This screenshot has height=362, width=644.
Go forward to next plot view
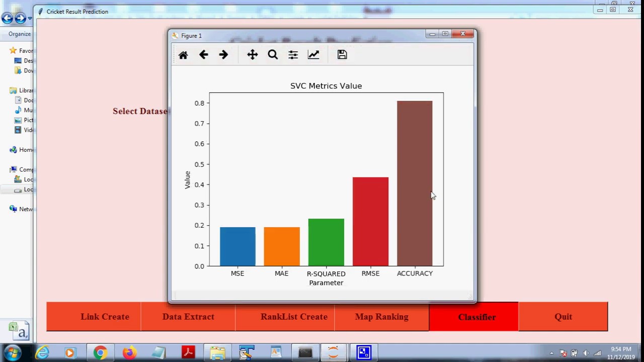coord(223,55)
